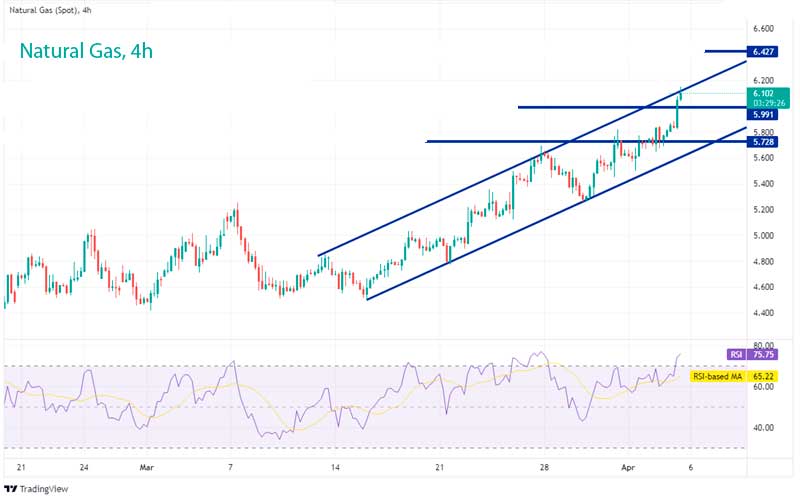Click the 80.00 RSI scale value

pos(763,345)
